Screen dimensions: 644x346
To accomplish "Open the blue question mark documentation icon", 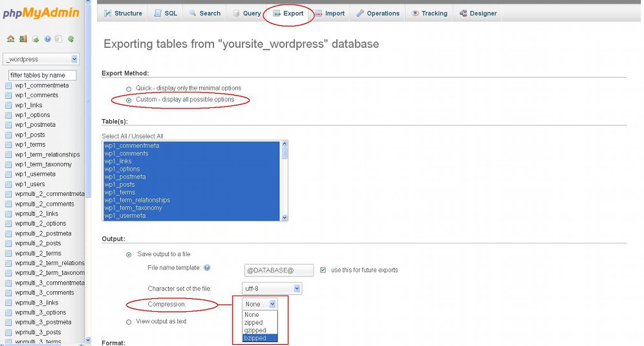I will pos(47,39).
